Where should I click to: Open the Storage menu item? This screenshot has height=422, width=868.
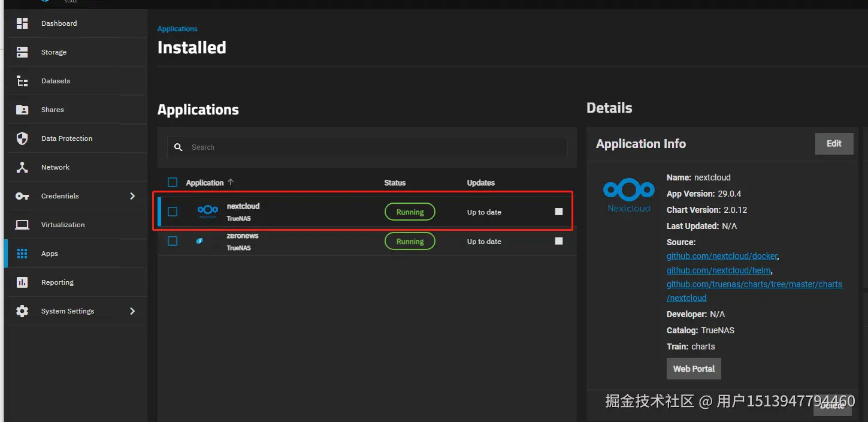click(75, 52)
